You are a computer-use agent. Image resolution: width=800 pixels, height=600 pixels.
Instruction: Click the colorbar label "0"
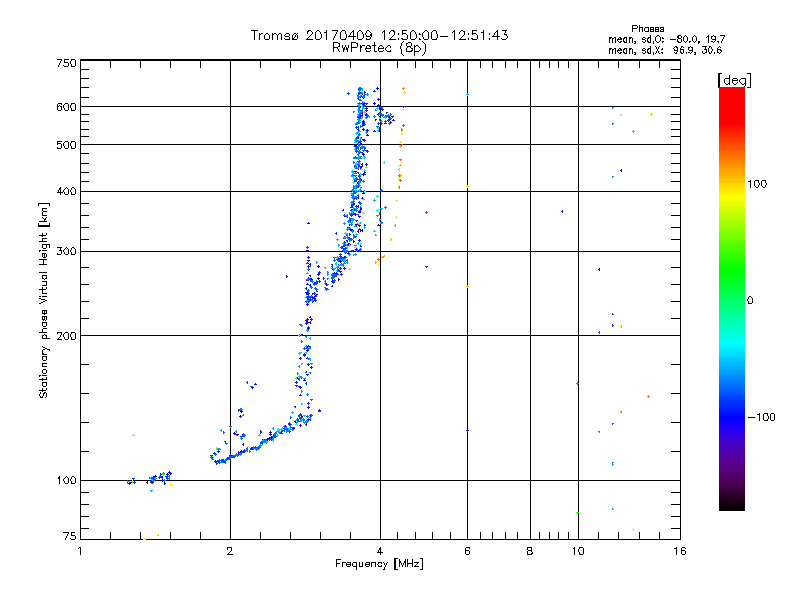[750, 300]
